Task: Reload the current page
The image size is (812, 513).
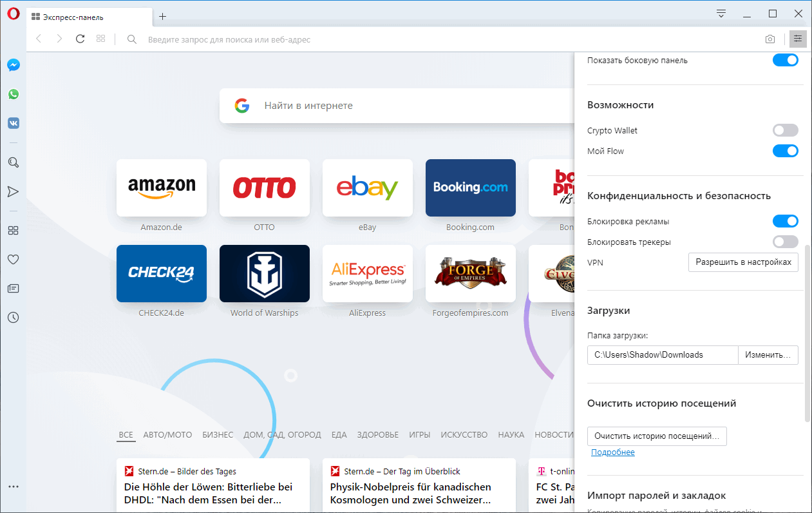Action: 80,39
